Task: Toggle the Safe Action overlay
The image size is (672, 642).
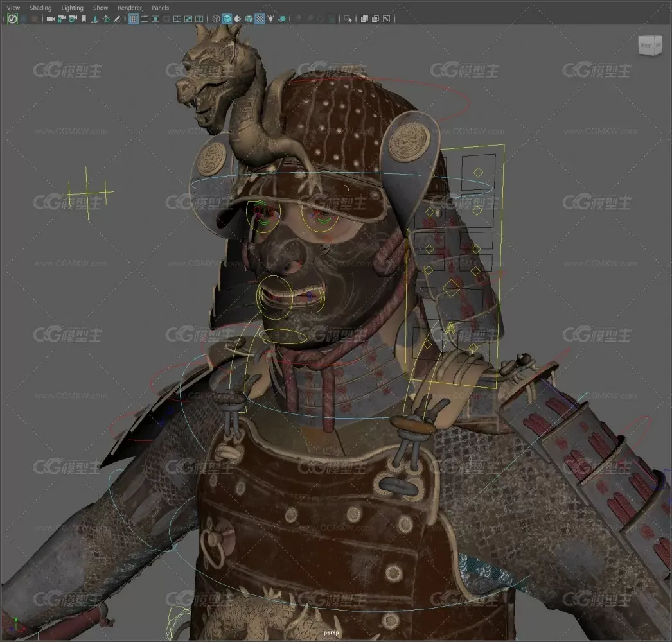Action: point(188,19)
